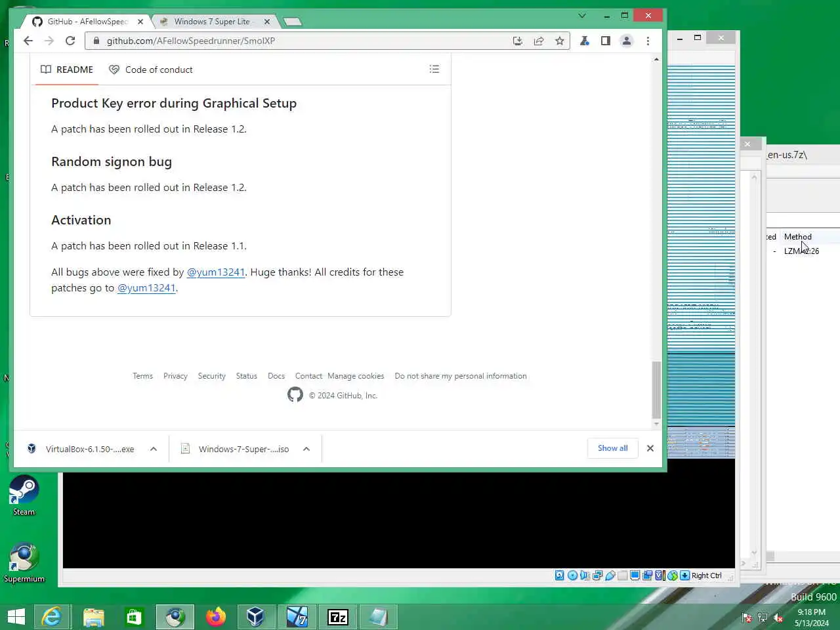Image resolution: width=840 pixels, height=630 pixels.
Task: Open Contact footer link
Action: tap(308, 376)
